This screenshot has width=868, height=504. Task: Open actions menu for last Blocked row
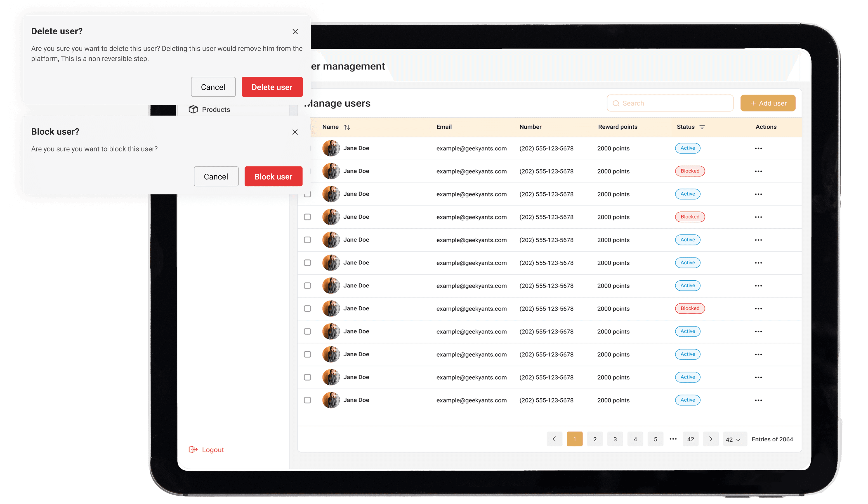758,309
